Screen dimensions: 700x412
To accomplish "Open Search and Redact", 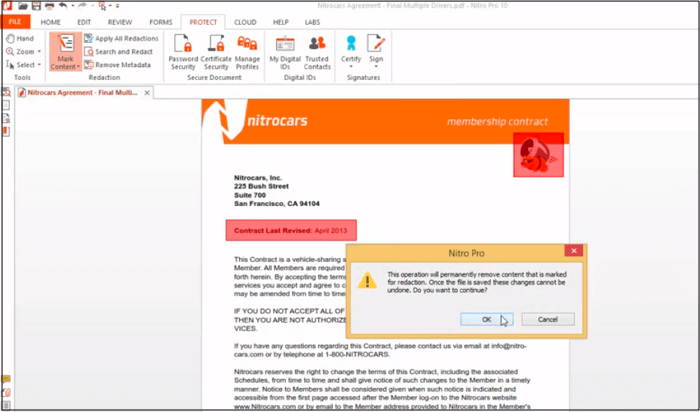I will pos(119,52).
